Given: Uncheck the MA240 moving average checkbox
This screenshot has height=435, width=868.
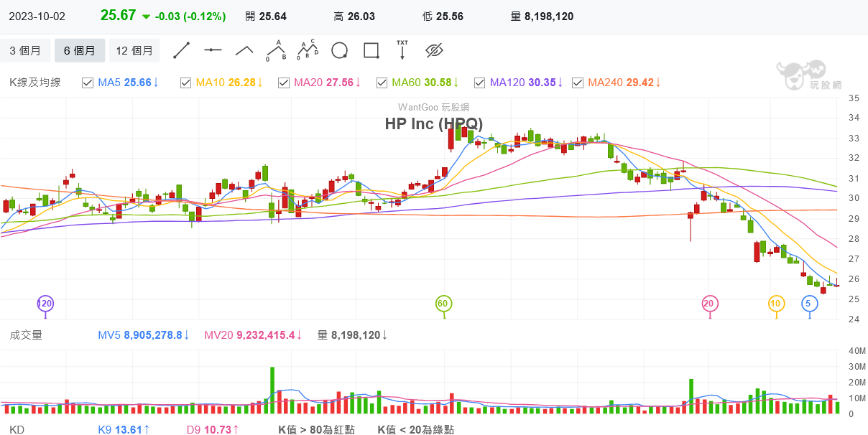Looking at the screenshot, I should click(577, 83).
